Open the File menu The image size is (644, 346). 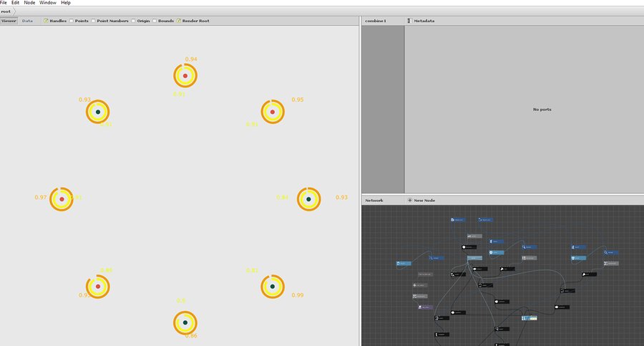click(4, 2)
